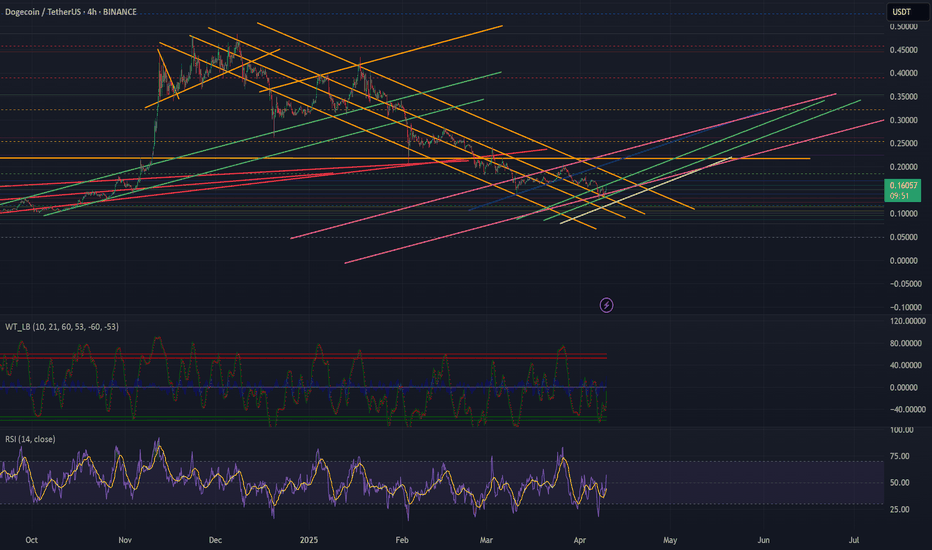Click the 40.00000 WT_LB scale label
This screenshot has width=932, height=550.
click(x=907, y=365)
